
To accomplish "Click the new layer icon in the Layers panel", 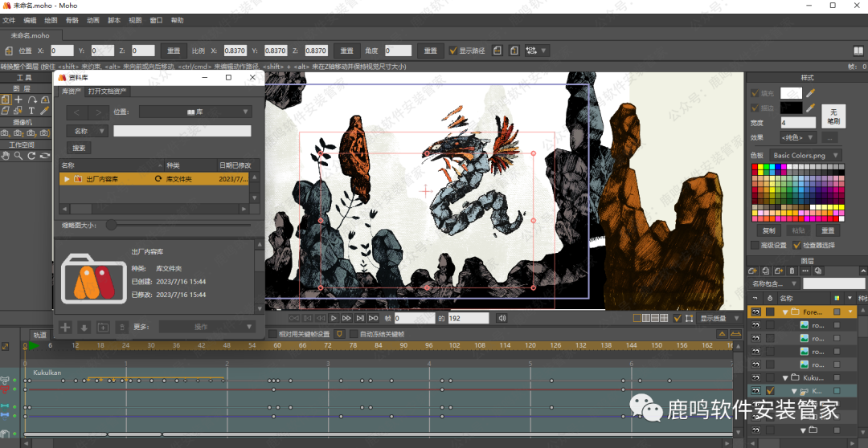I will pyautogui.click(x=753, y=271).
